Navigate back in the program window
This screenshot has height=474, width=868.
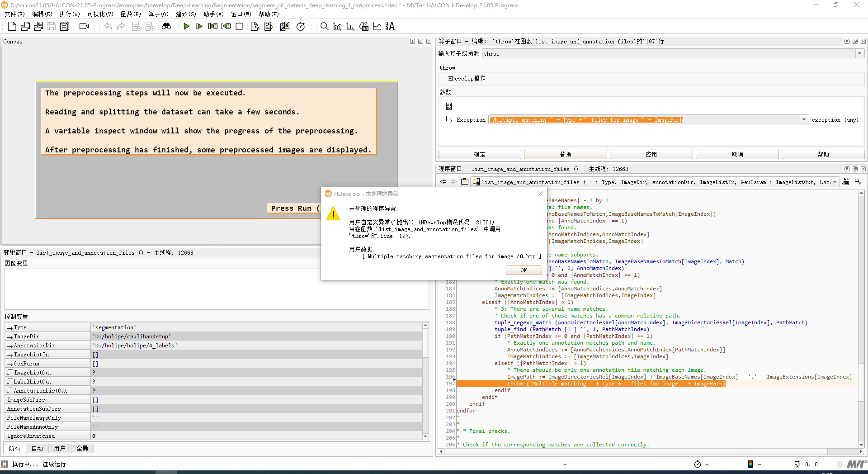point(443,182)
